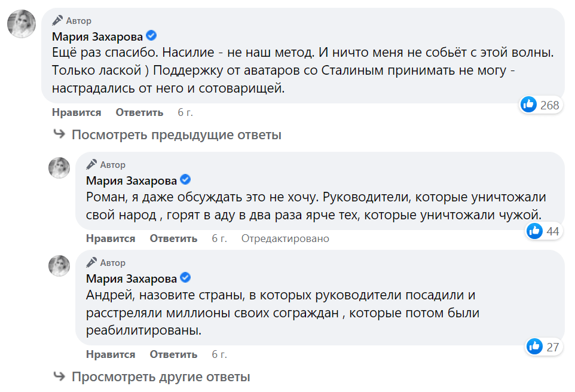Expand Посмотреть предыдущие ответы
This screenshot has width=575, height=392.
[176, 134]
